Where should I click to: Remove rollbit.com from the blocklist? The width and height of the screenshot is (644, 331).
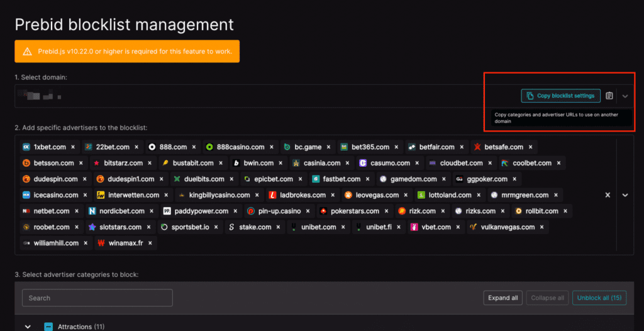(x=565, y=211)
